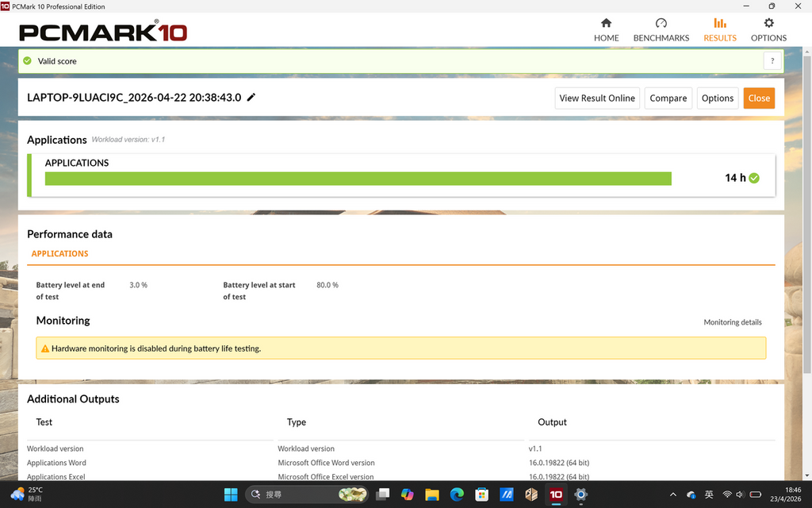
Task: Click the green check beside 14 h
Action: pyautogui.click(x=754, y=178)
